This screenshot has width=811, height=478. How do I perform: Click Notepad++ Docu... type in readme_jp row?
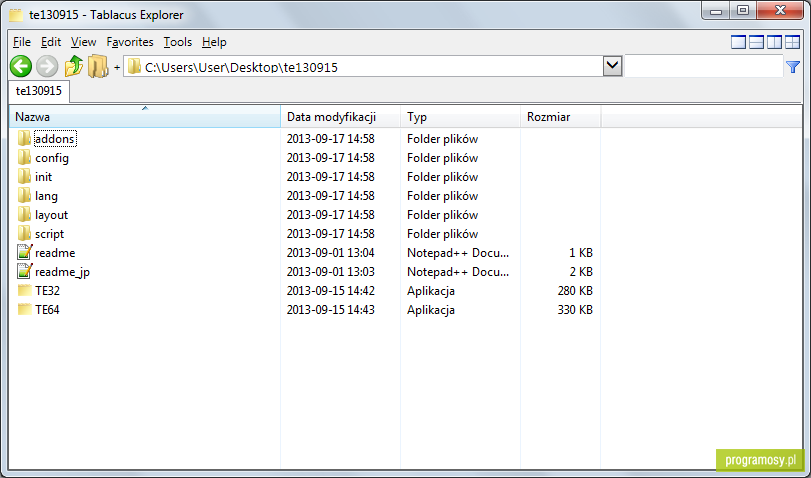tap(458, 272)
